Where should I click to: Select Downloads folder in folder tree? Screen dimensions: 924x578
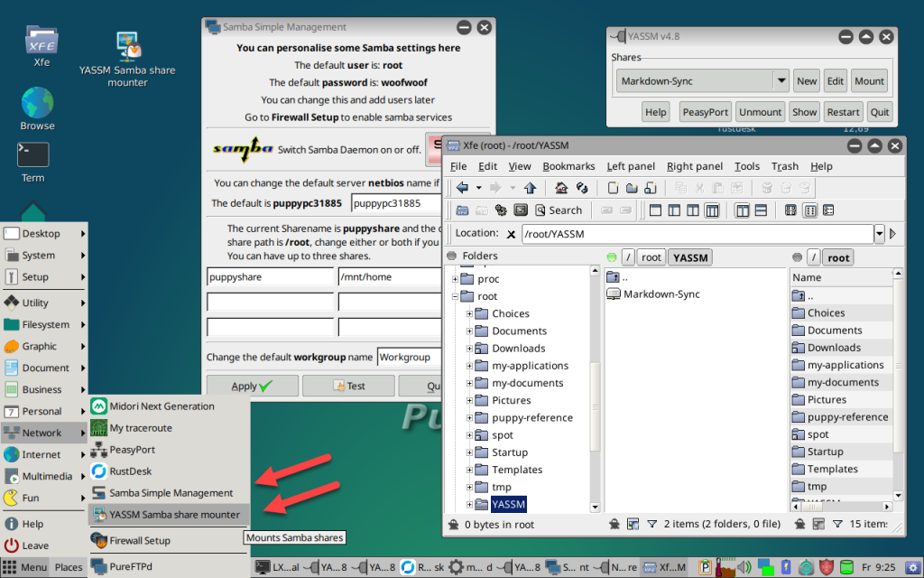519,349
